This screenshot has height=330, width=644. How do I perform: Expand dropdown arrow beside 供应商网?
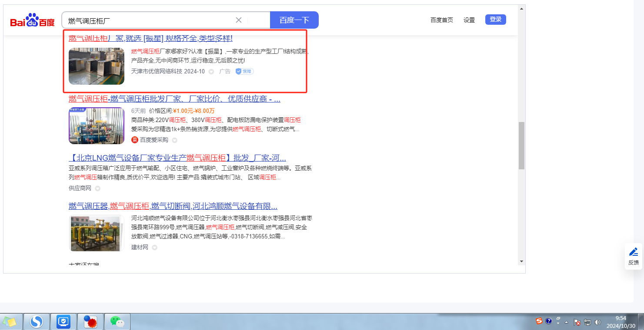pyautogui.click(x=97, y=188)
